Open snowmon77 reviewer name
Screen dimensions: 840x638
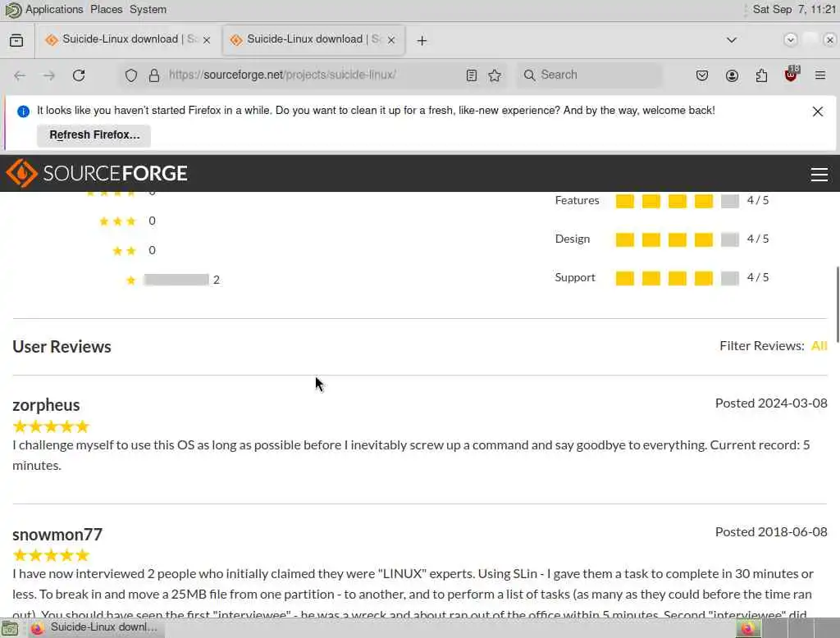57,534
